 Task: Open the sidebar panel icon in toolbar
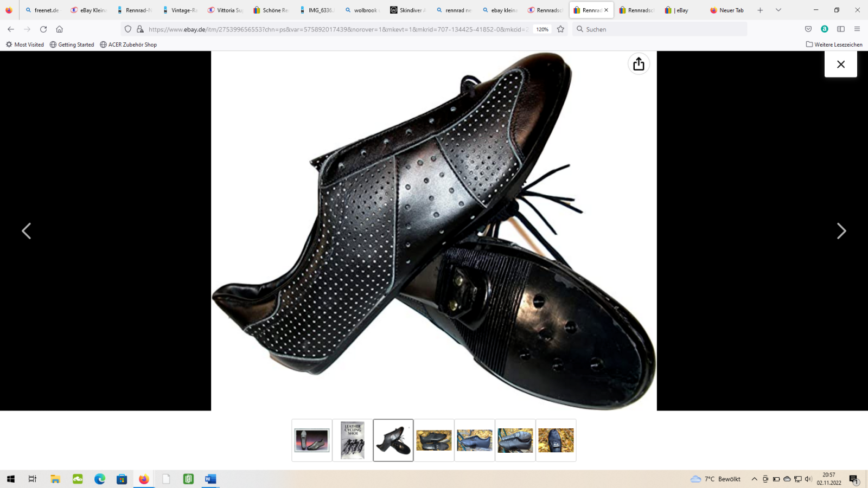(x=841, y=29)
